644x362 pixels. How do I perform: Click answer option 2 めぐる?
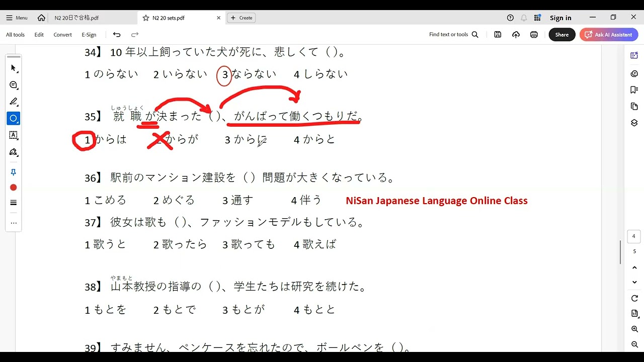coord(174,200)
